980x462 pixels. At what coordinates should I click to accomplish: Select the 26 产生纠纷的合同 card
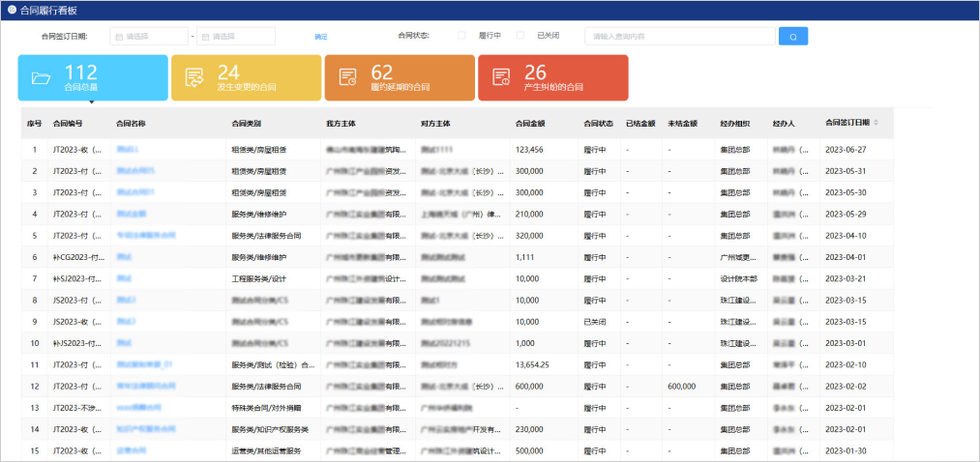tap(553, 78)
